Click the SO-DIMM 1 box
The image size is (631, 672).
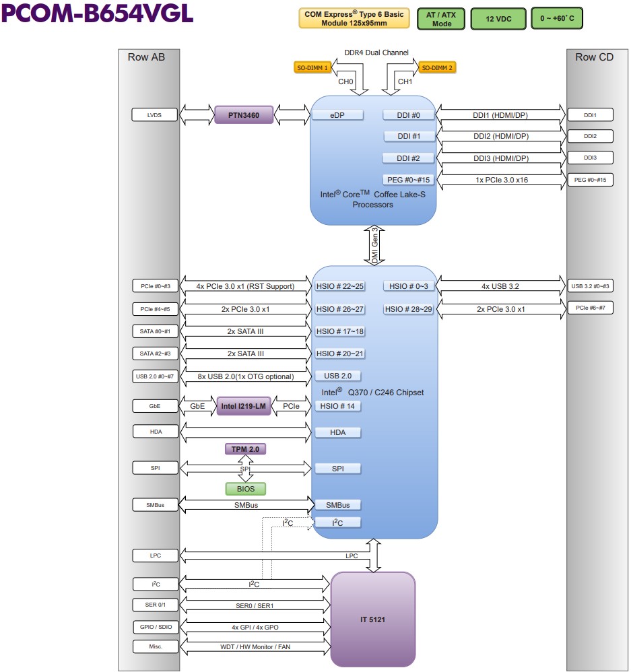click(312, 68)
